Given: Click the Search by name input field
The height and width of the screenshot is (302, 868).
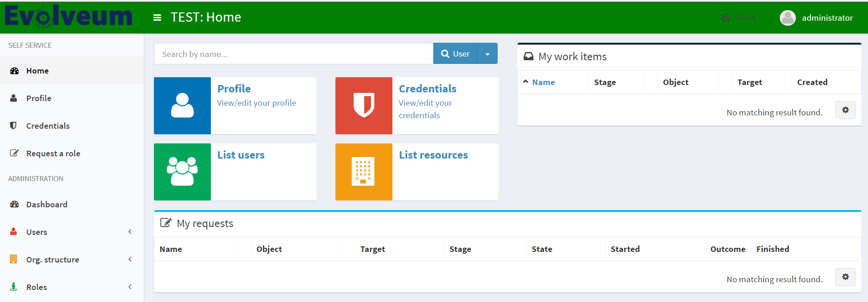Looking at the screenshot, I should click(x=293, y=54).
